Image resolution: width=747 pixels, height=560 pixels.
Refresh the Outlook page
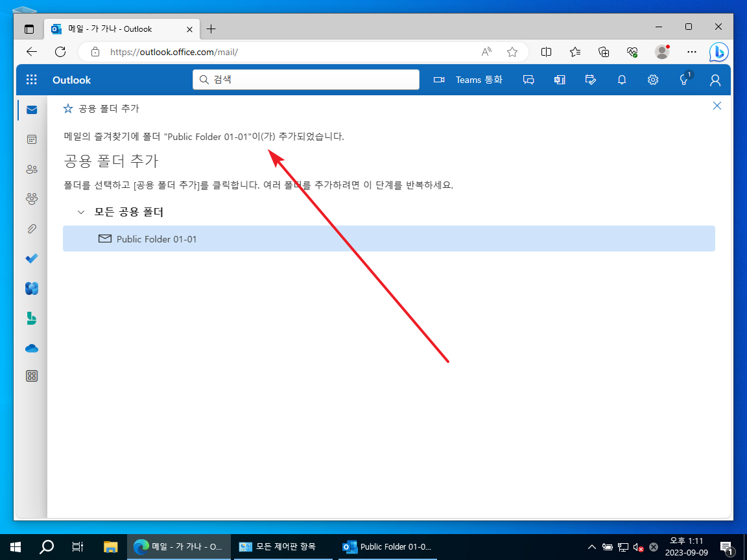pos(60,52)
